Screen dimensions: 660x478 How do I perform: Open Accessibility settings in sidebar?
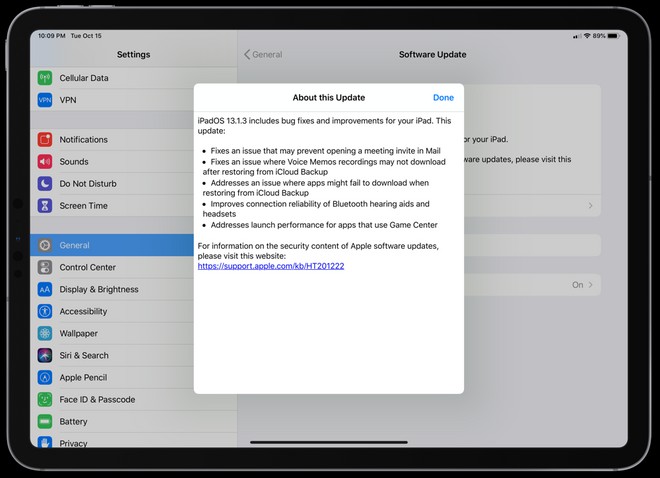pyautogui.click(x=83, y=312)
